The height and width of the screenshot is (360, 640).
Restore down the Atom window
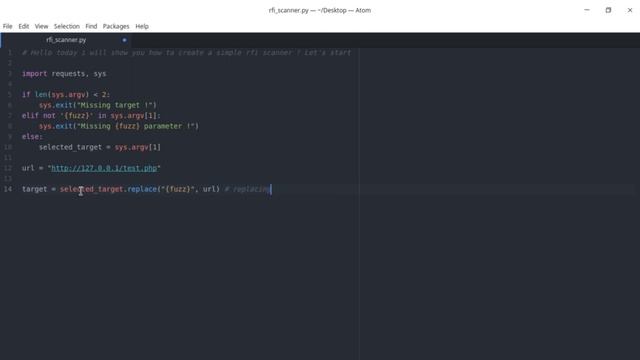(608, 10)
